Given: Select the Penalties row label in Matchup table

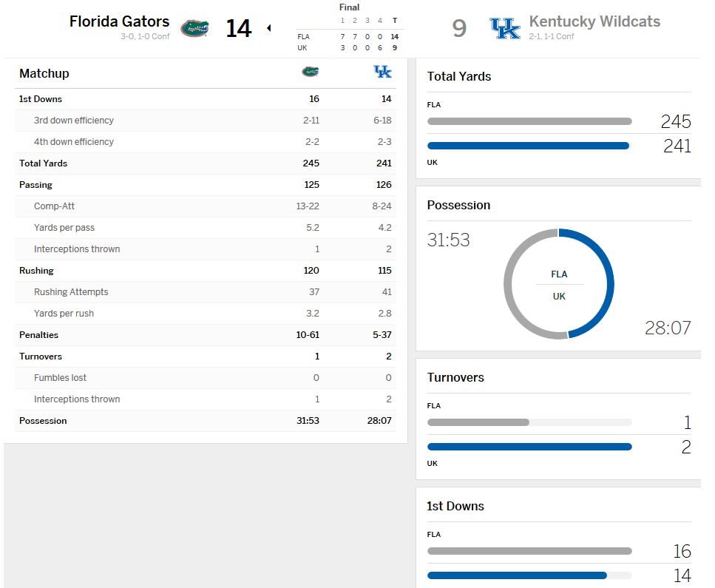Looking at the screenshot, I should [38, 335].
